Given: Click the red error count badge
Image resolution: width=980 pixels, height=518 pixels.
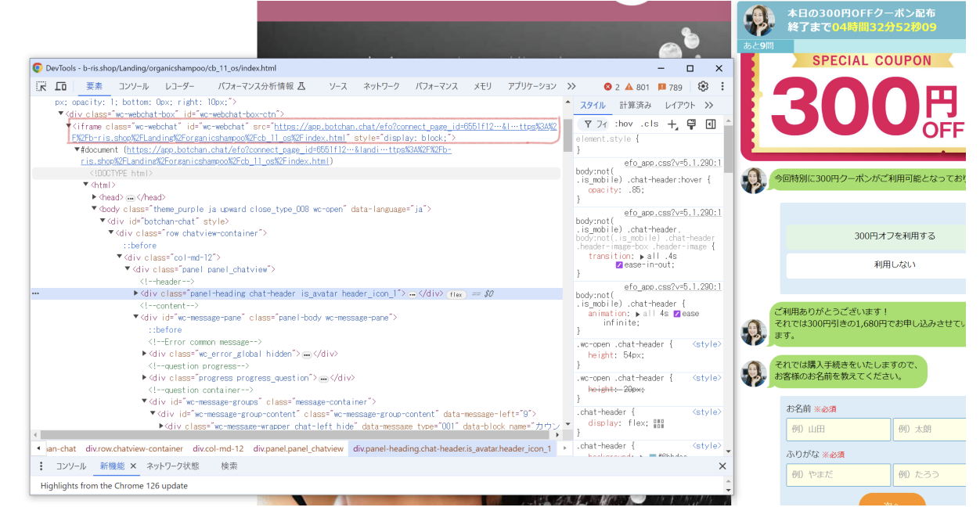Looking at the screenshot, I should [x=611, y=87].
